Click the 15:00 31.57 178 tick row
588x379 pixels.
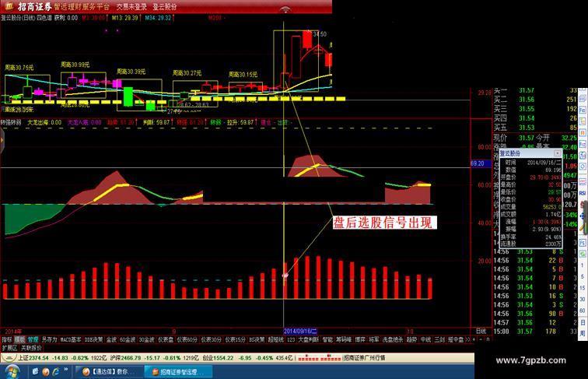[x=535, y=332]
